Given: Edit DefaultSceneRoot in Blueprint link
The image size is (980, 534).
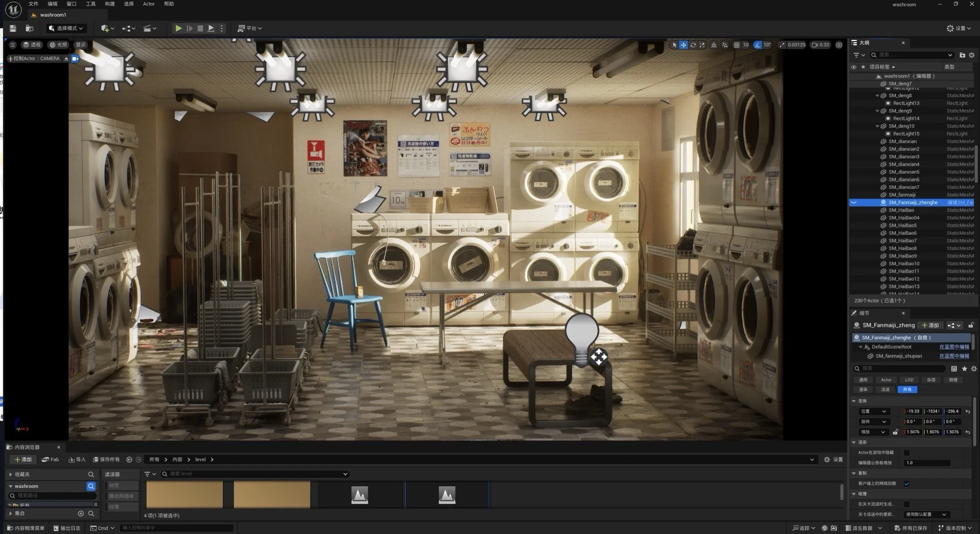Looking at the screenshot, I should [954, 347].
